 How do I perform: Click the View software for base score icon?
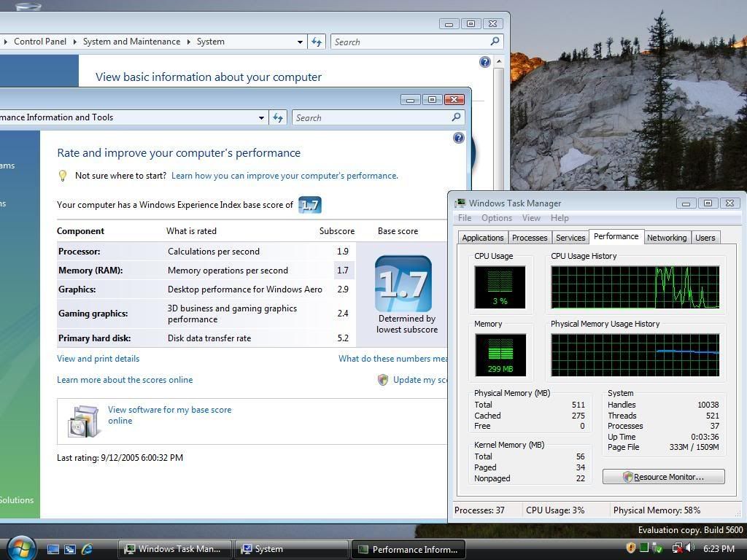click(x=83, y=421)
